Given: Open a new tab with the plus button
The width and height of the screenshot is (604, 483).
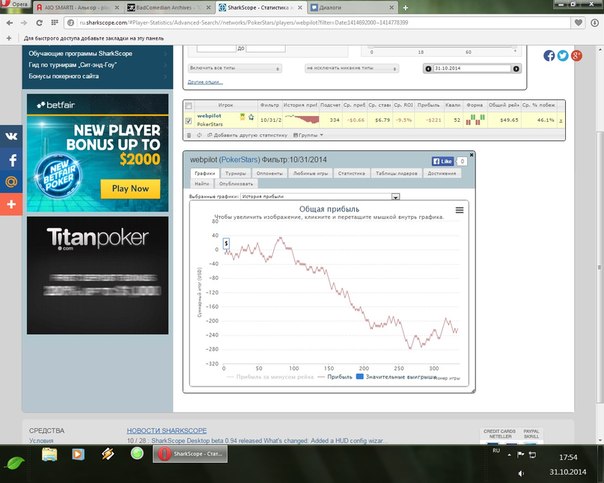Looking at the screenshot, I should coord(405,7).
